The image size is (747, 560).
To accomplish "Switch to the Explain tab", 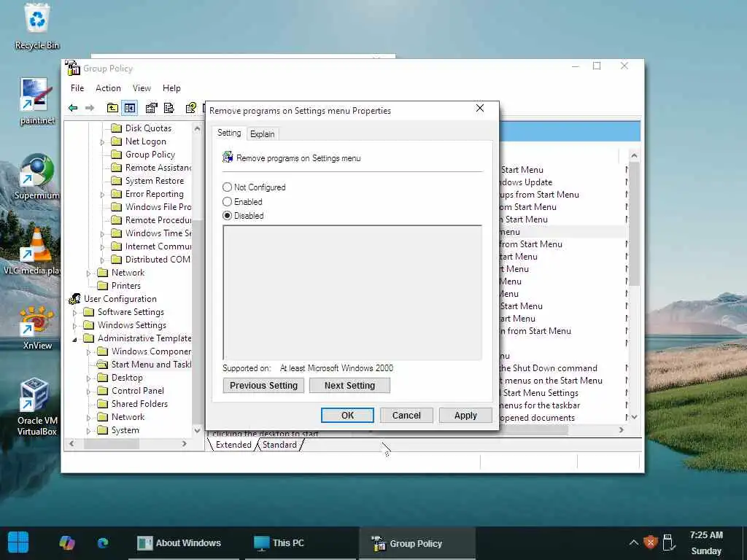I will (x=262, y=134).
